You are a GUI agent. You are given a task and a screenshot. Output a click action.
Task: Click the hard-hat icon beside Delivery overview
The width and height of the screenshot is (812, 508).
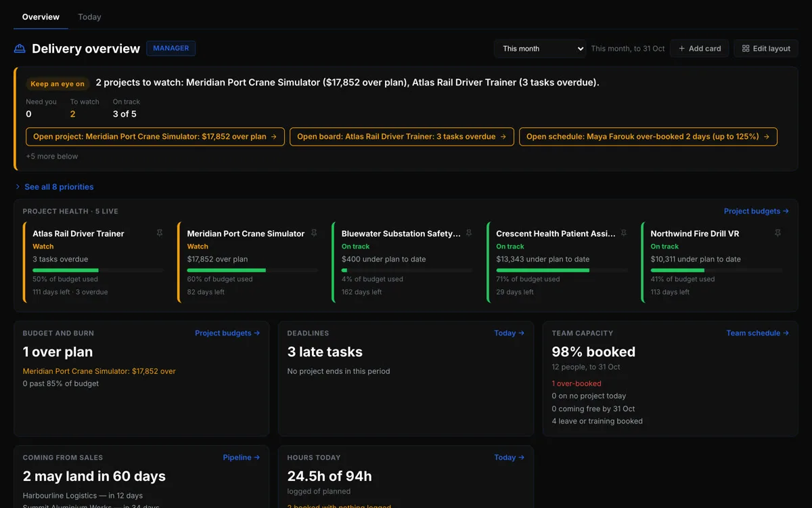tap(20, 49)
